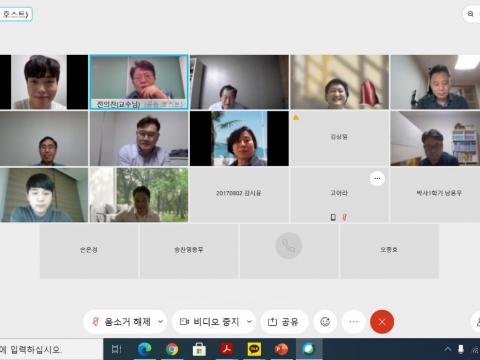The width and height of the screenshot is (480, 360).
Task: Switch to PowerPoint in the taskbar
Action: coord(281,349)
